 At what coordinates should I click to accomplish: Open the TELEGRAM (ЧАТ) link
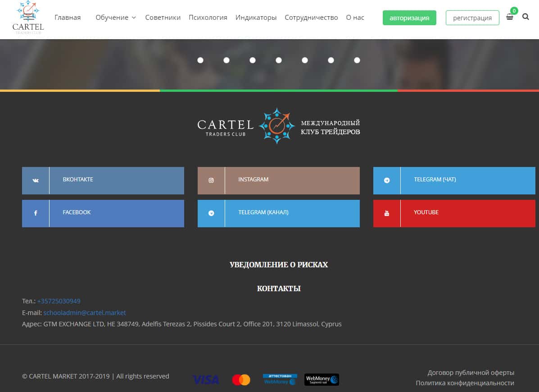point(454,181)
